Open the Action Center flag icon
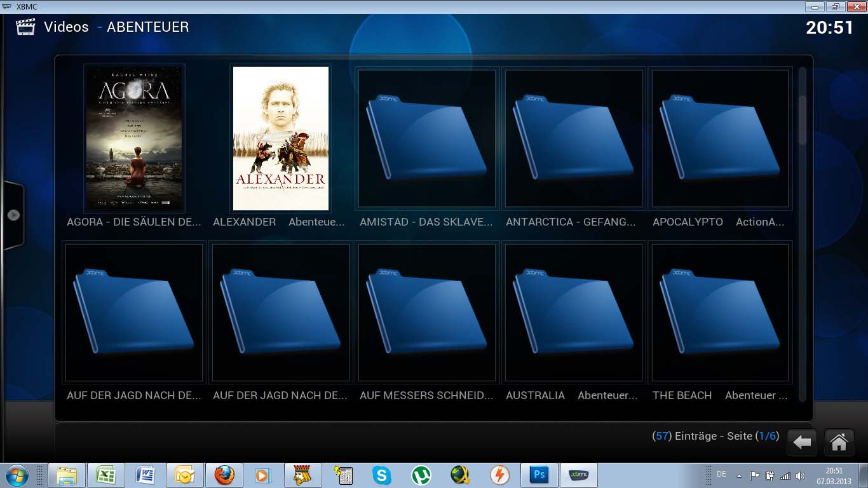Viewport: 868px width, 488px height. click(754, 475)
